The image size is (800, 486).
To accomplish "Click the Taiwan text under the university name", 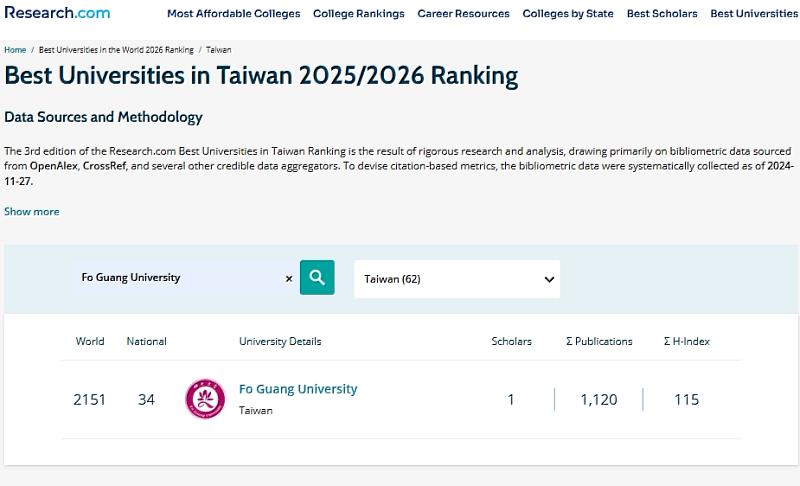I will (256, 411).
